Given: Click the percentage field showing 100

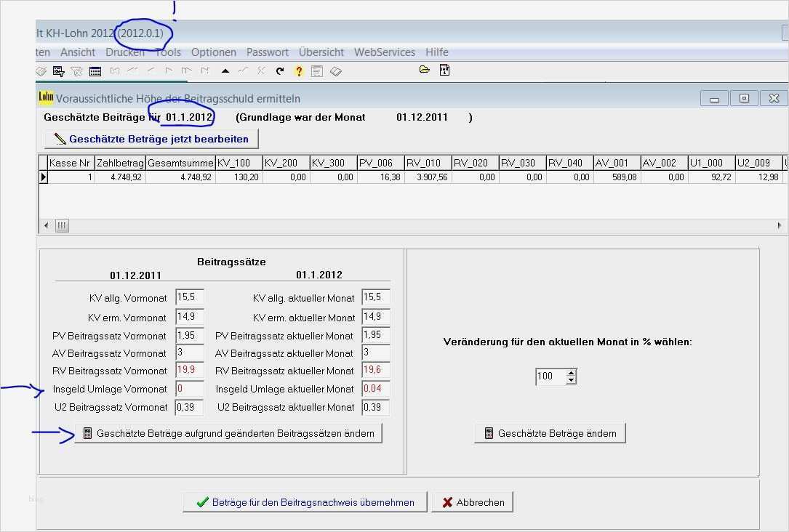Looking at the screenshot, I should [x=551, y=376].
